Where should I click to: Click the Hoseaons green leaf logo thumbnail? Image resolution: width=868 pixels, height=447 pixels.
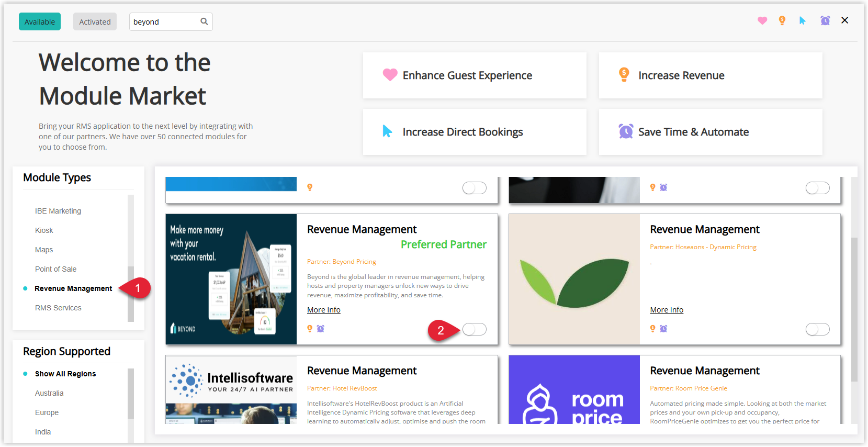pos(574,279)
